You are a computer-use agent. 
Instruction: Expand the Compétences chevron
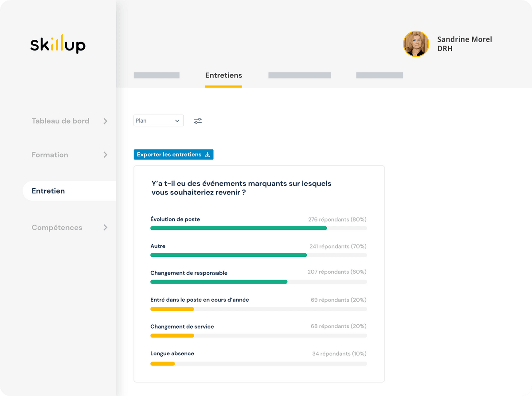pyautogui.click(x=105, y=227)
